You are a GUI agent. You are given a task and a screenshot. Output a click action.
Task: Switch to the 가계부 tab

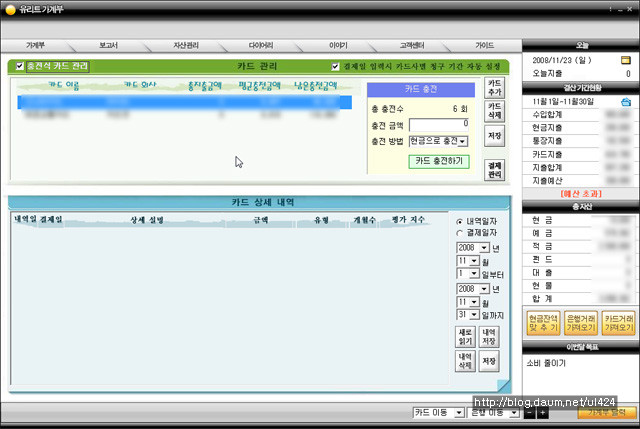tap(36, 45)
